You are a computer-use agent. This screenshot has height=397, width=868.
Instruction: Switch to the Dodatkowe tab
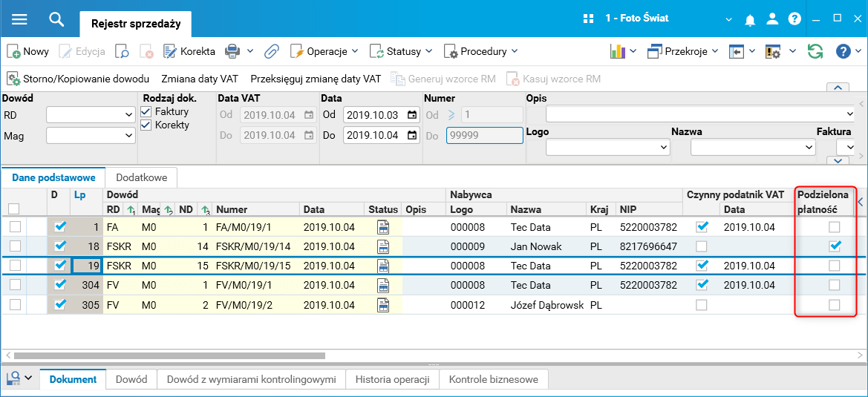141,177
